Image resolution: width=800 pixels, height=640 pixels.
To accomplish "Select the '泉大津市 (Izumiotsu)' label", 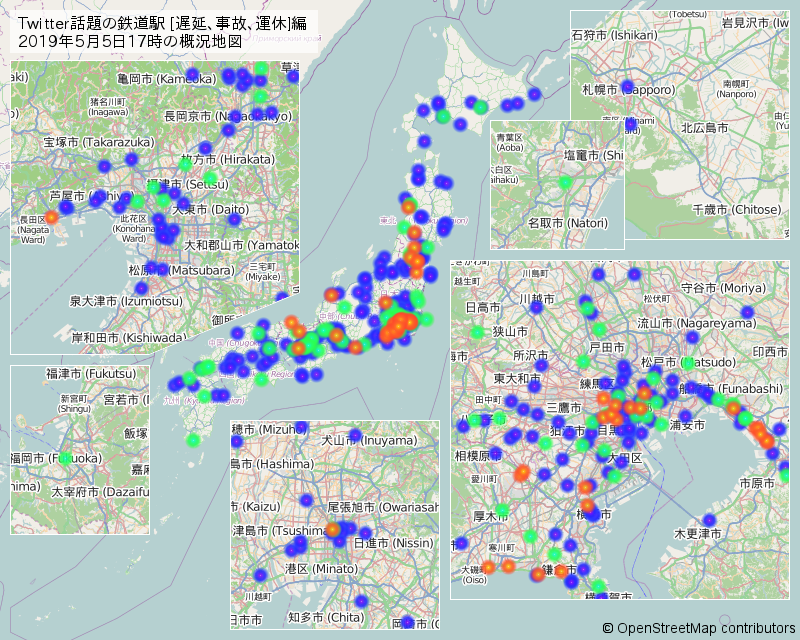I will point(126,301).
